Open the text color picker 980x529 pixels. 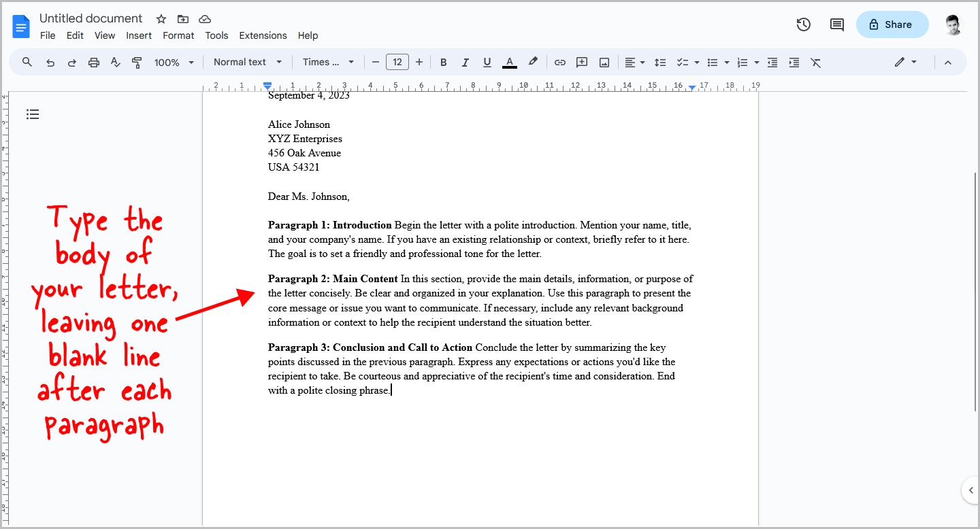(x=509, y=62)
